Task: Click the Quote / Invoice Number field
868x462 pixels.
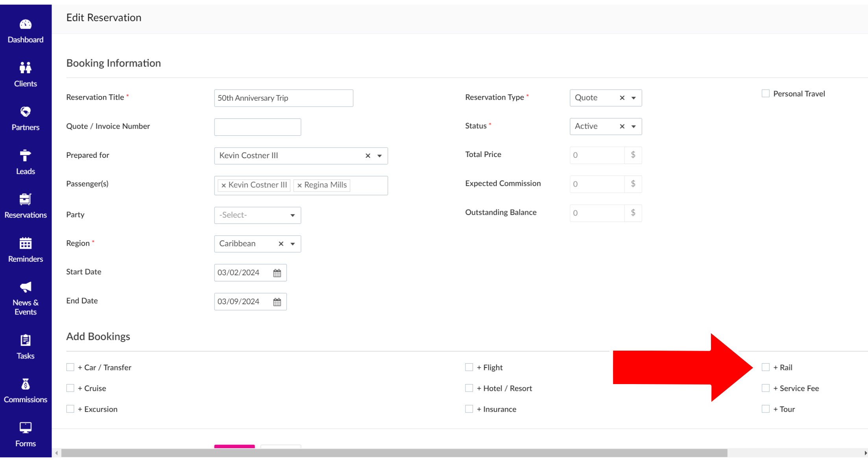Action: point(257,127)
